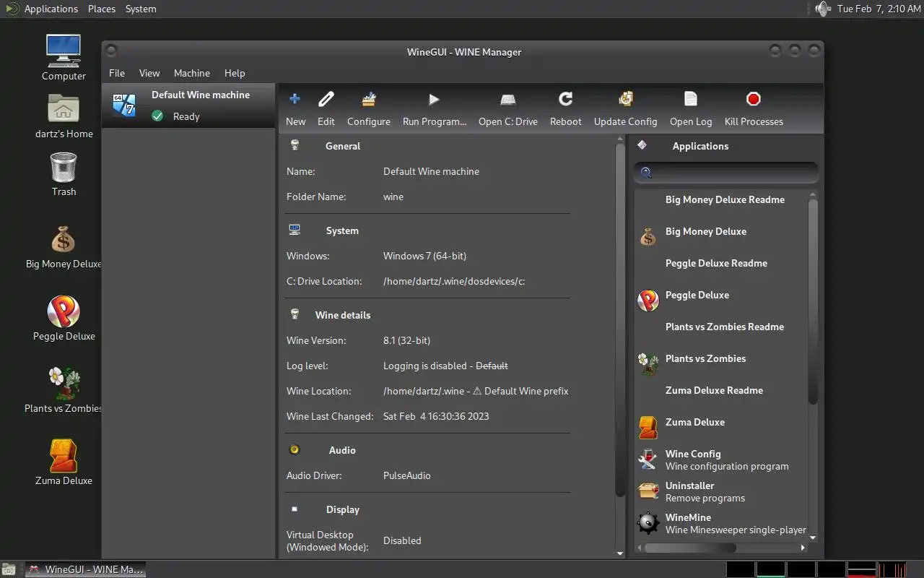Click the Update Config icon

click(x=626, y=99)
